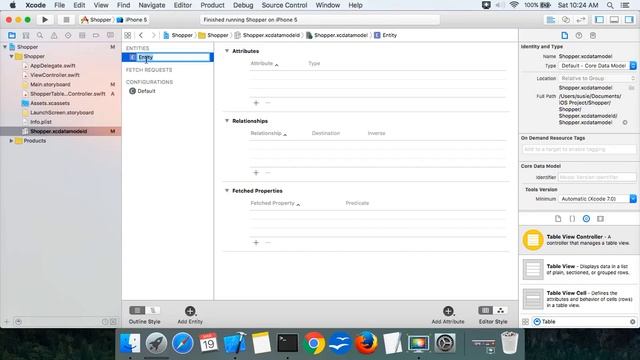640x360 pixels.
Task: Show the Version editor
Action: pos(580,20)
